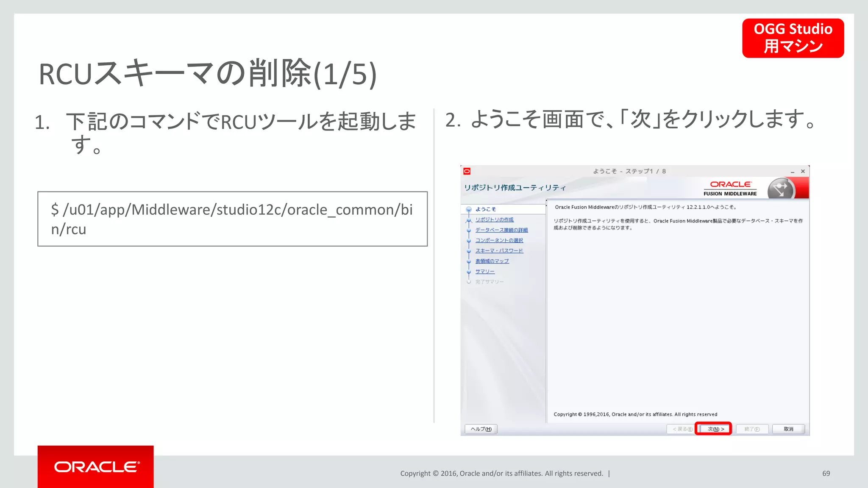The height and width of the screenshot is (488, 868).
Task: Click the bullet icon beside ようこそ step
Action: [x=469, y=209]
